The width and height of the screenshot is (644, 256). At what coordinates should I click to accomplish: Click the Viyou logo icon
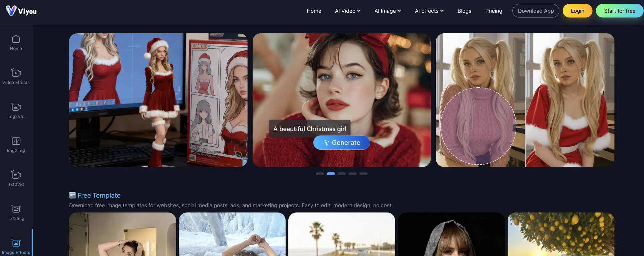[11, 11]
